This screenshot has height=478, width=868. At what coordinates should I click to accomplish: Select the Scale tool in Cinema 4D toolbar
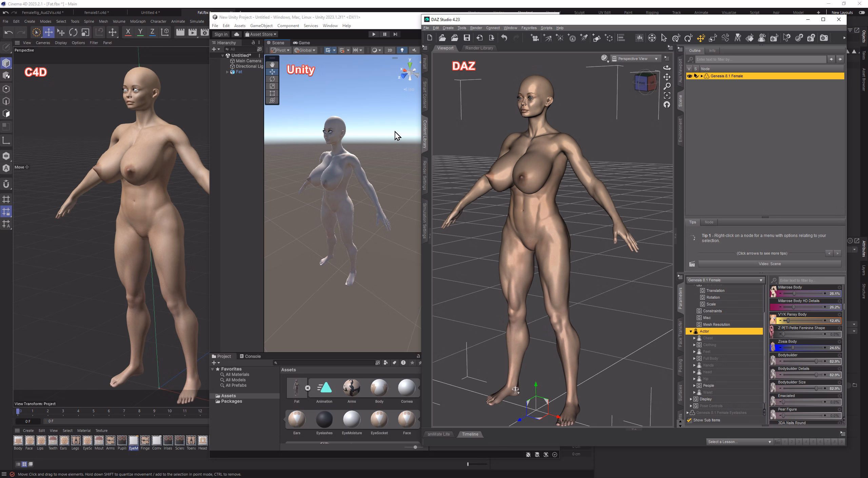(x=85, y=32)
